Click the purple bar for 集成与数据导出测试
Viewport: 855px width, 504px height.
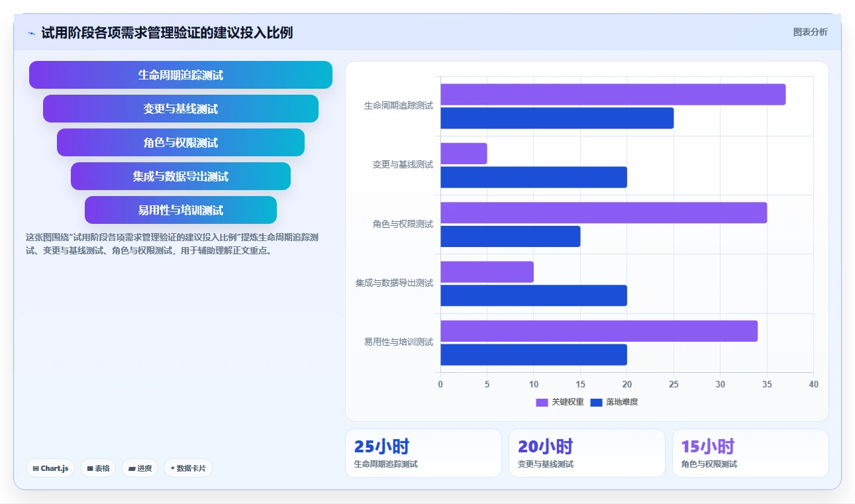[x=487, y=272]
